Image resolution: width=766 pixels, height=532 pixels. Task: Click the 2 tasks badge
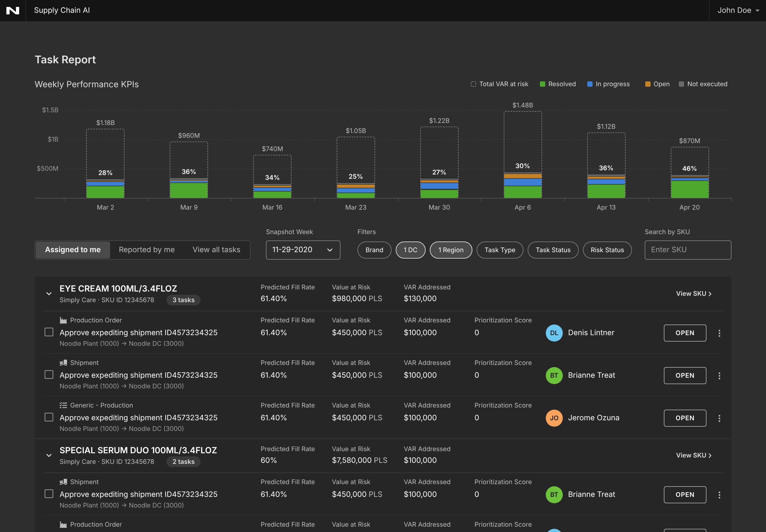pyautogui.click(x=183, y=462)
